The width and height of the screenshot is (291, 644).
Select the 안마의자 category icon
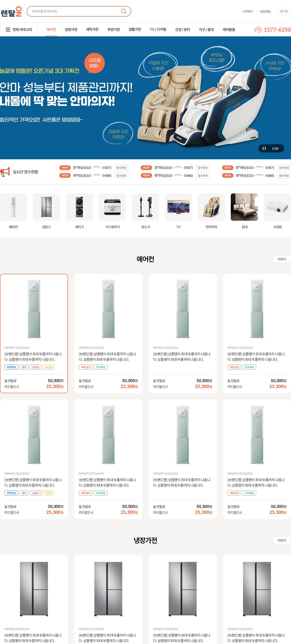point(211,207)
